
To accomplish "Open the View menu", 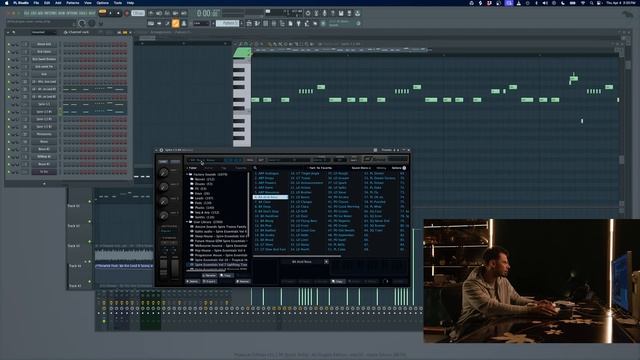I will 88,3.
